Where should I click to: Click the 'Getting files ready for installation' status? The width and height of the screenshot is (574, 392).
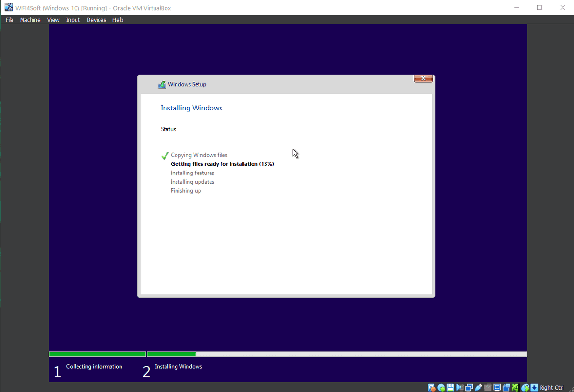coord(222,164)
